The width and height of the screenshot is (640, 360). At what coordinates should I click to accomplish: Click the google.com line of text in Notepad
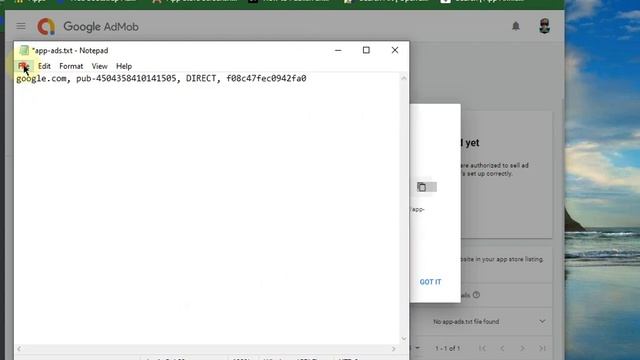click(161, 78)
